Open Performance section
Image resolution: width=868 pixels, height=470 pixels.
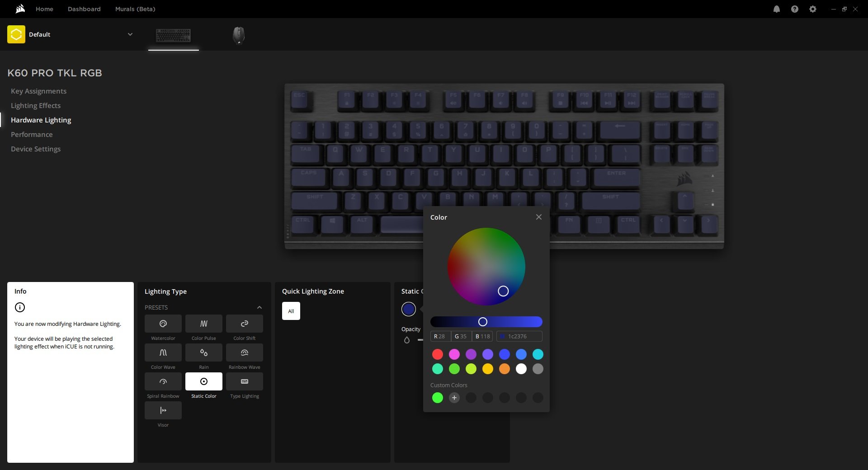32,135
